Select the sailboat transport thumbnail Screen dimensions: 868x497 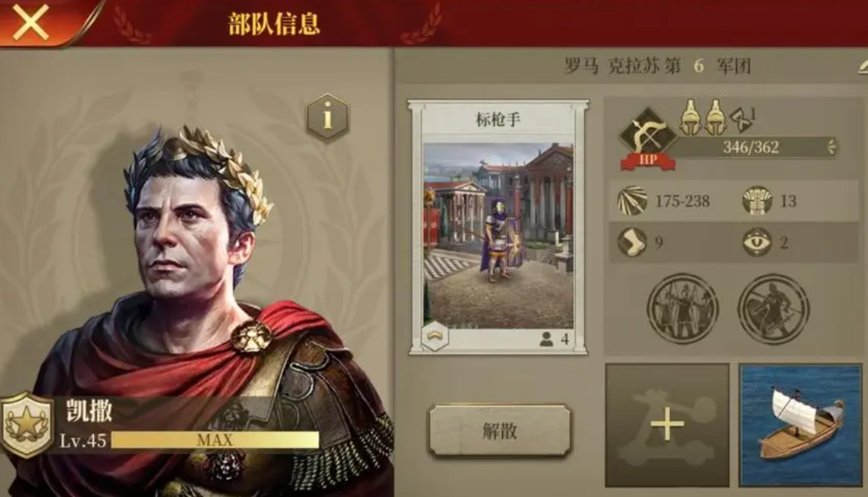point(800,425)
